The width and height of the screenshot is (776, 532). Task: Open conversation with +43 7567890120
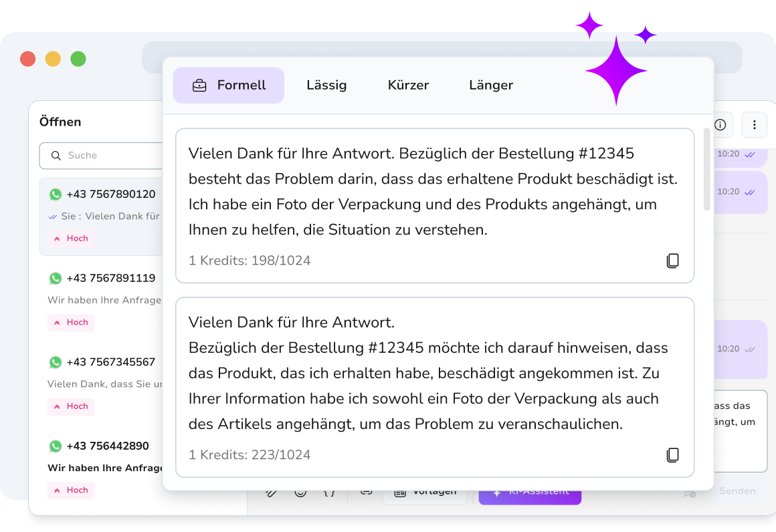(102, 217)
